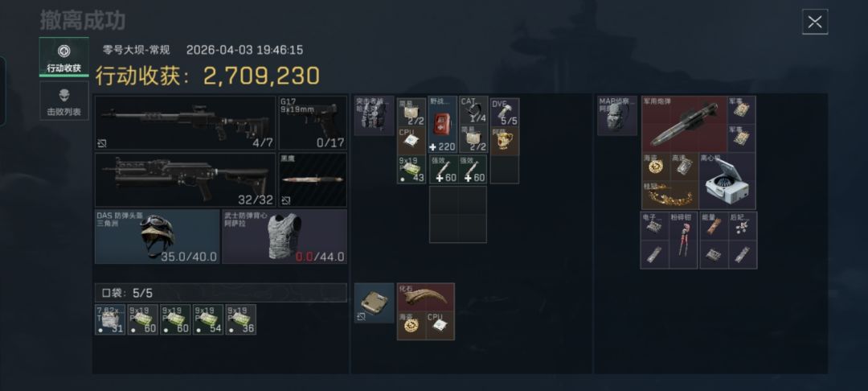
Task: Select the 桂冠 golden laurel item
Action: [x=669, y=195]
